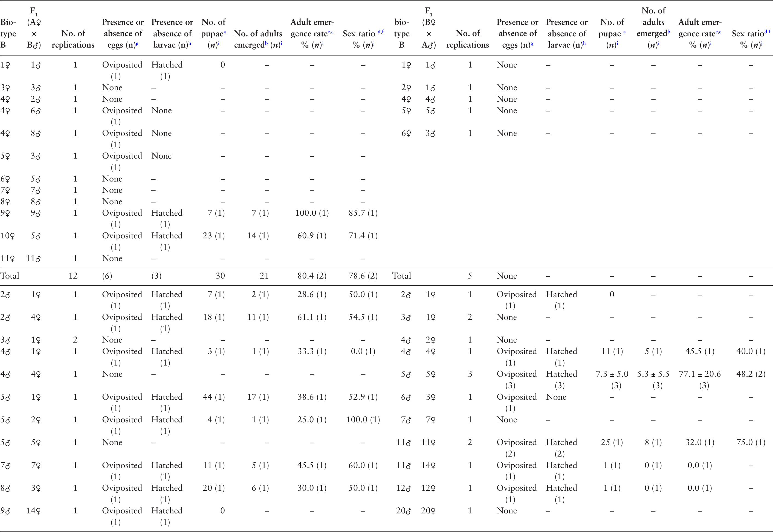
Task: Select pupae count '18 (1)'
Action: click(x=213, y=317)
